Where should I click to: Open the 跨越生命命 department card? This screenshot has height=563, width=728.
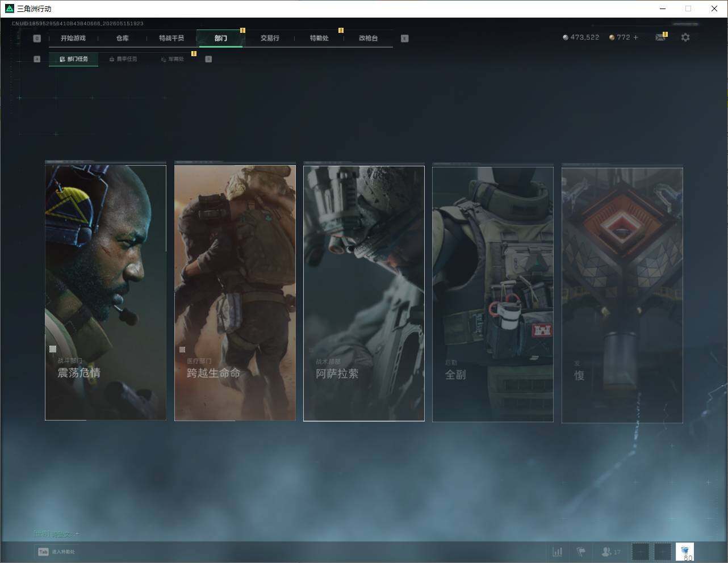[235, 292]
